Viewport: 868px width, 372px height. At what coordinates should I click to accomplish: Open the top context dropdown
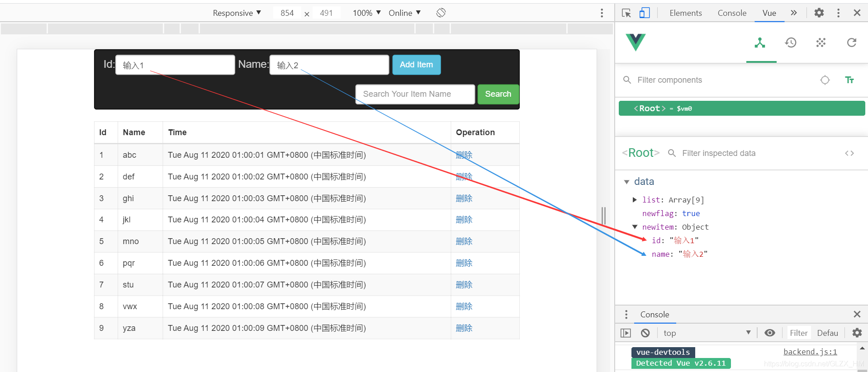(707, 333)
